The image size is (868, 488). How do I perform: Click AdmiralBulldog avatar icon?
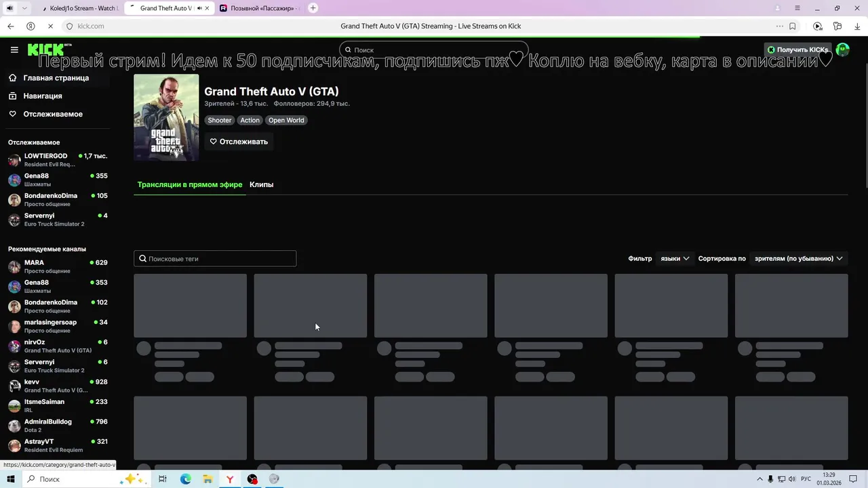click(x=14, y=426)
